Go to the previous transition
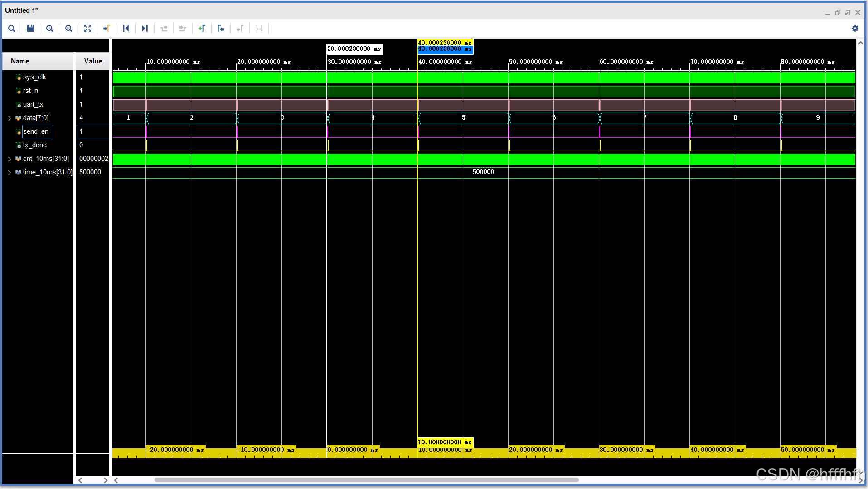868x489 pixels. pyautogui.click(x=164, y=29)
